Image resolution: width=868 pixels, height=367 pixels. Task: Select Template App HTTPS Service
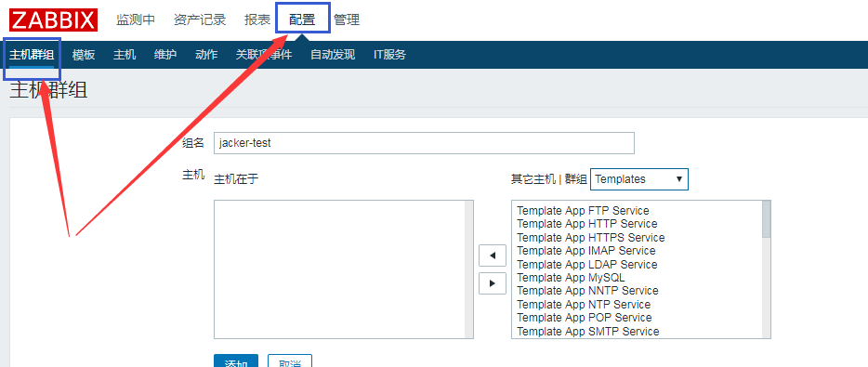[591, 238]
